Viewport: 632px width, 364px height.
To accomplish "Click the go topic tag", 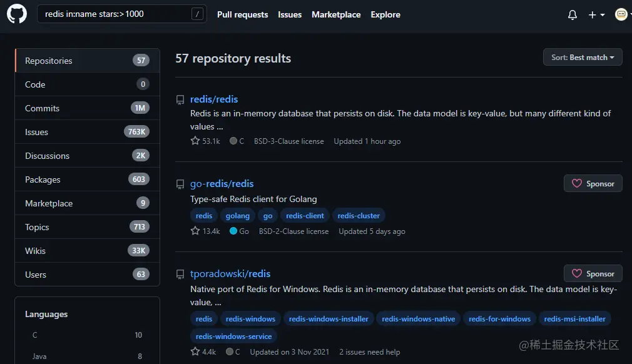I will [268, 215].
